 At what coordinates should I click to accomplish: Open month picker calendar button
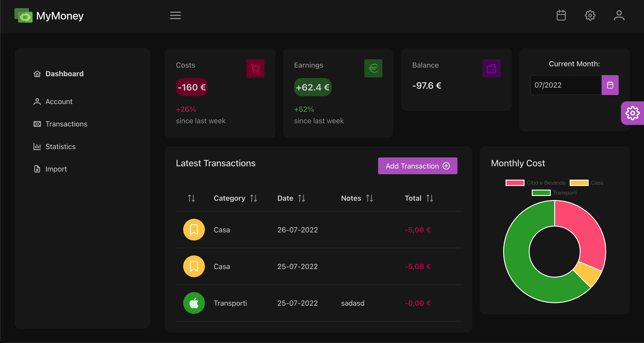[x=610, y=85]
